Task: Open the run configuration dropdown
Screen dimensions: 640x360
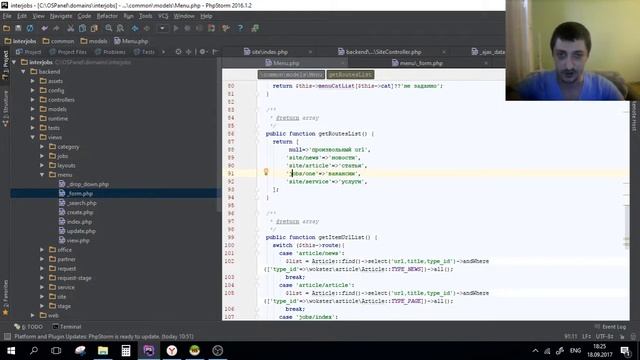Action: [162, 28]
